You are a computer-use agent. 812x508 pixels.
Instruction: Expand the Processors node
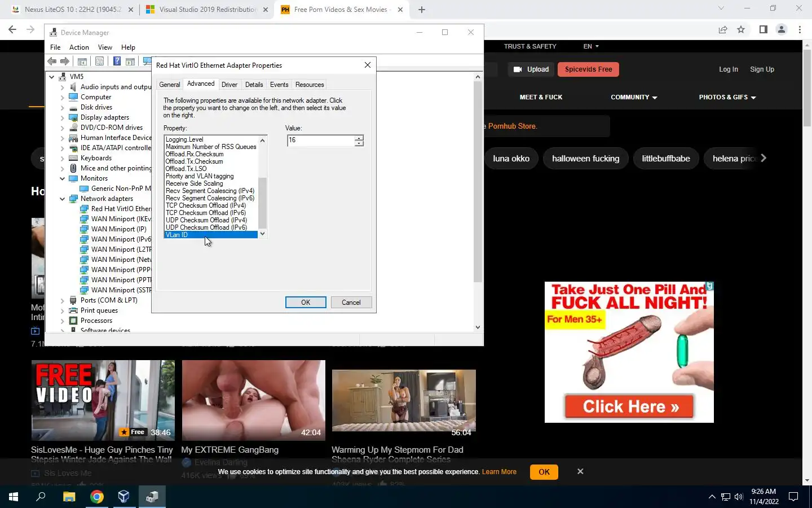[x=62, y=321]
